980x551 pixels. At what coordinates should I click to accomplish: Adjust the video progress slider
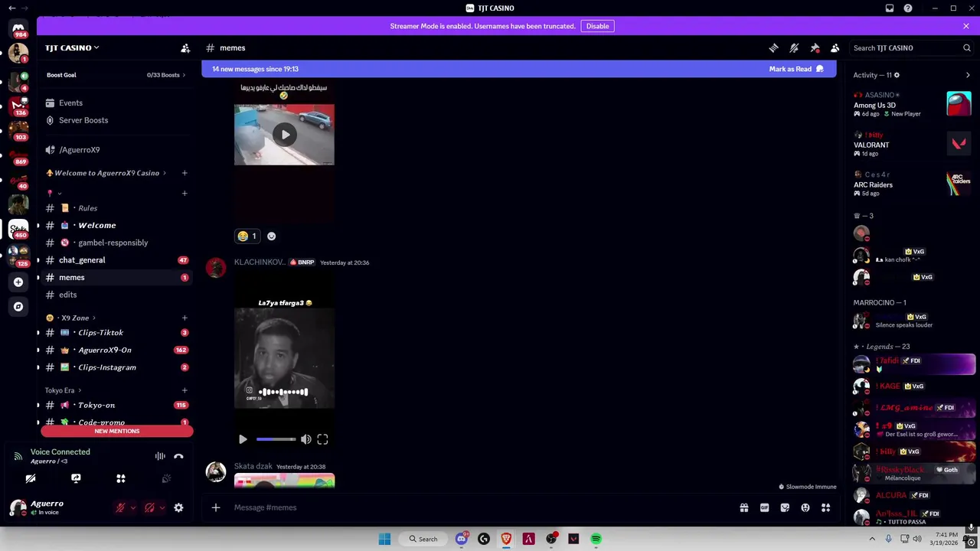tap(276, 439)
